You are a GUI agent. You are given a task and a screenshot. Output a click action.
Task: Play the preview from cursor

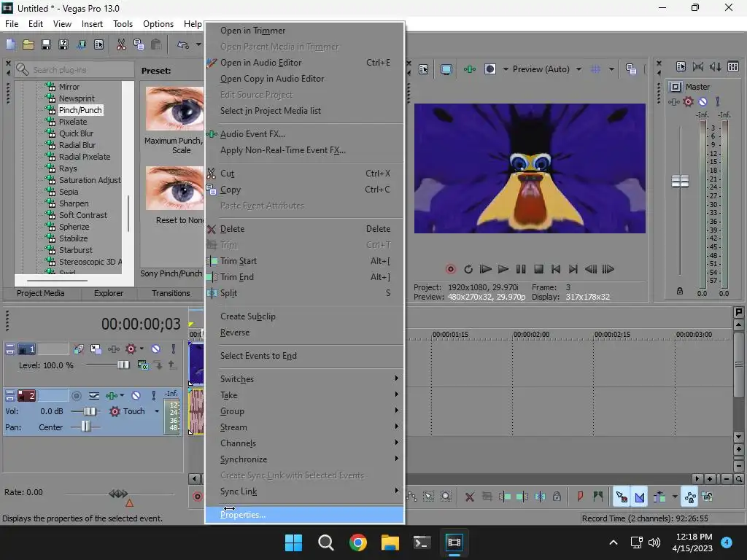pos(503,270)
